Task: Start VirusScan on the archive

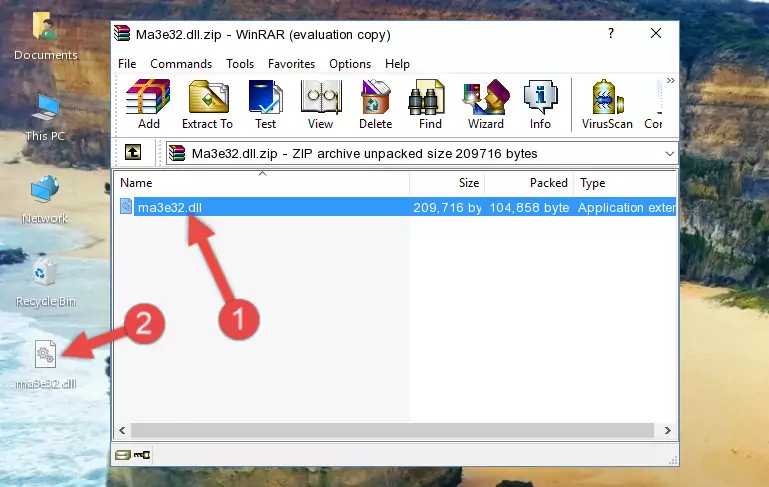Action: click(x=607, y=104)
